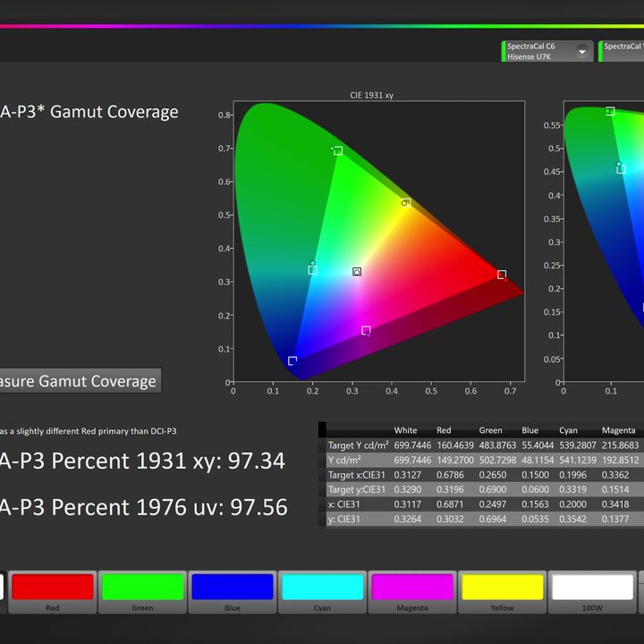Click the Red target luminance cell 160.4639
The height and width of the screenshot is (644, 644).
click(455, 445)
